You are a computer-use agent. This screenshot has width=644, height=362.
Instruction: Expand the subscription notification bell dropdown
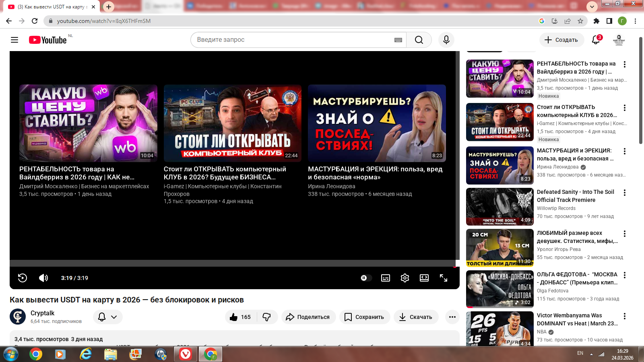click(x=108, y=317)
